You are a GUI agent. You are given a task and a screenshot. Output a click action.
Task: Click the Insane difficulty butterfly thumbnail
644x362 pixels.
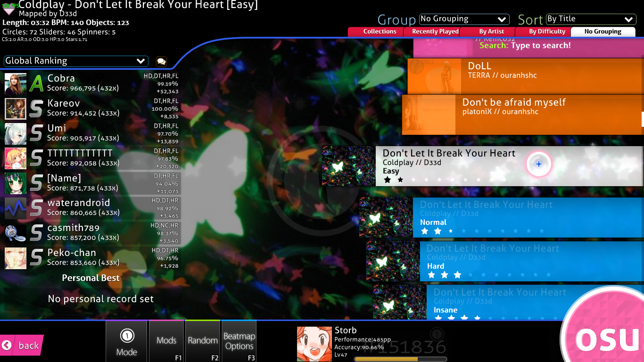click(400, 302)
